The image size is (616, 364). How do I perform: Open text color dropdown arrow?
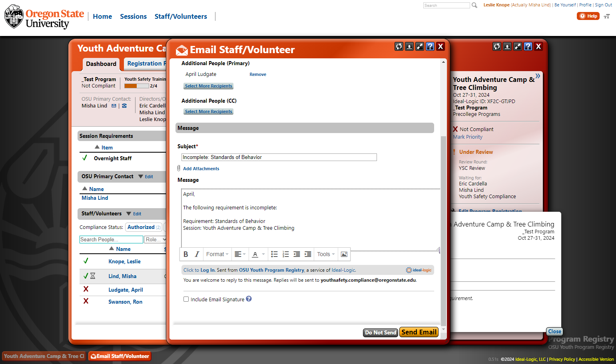263,254
